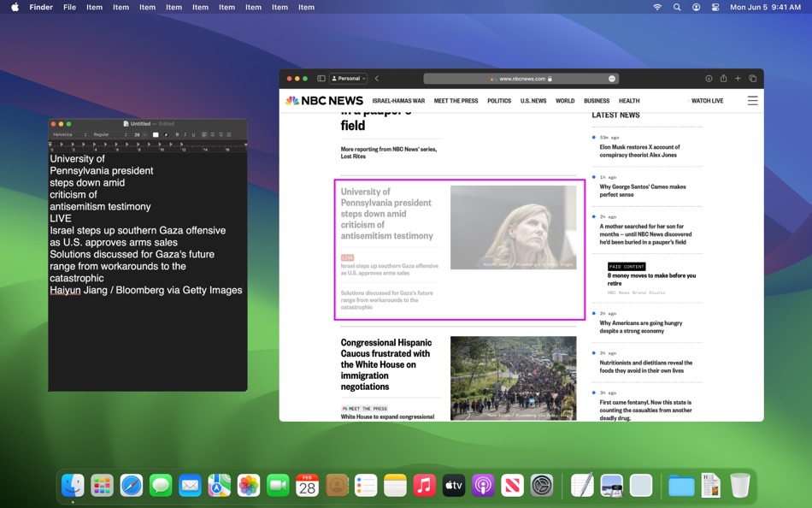Open System Settings from the Dock

click(x=542, y=486)
